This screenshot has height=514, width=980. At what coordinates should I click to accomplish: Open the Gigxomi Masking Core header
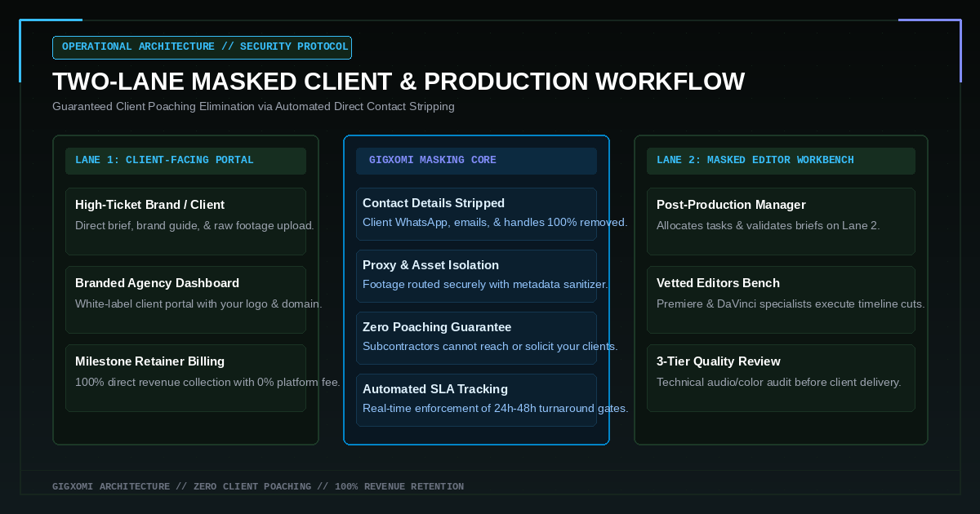pyautogui.click(x=476, y=161)
